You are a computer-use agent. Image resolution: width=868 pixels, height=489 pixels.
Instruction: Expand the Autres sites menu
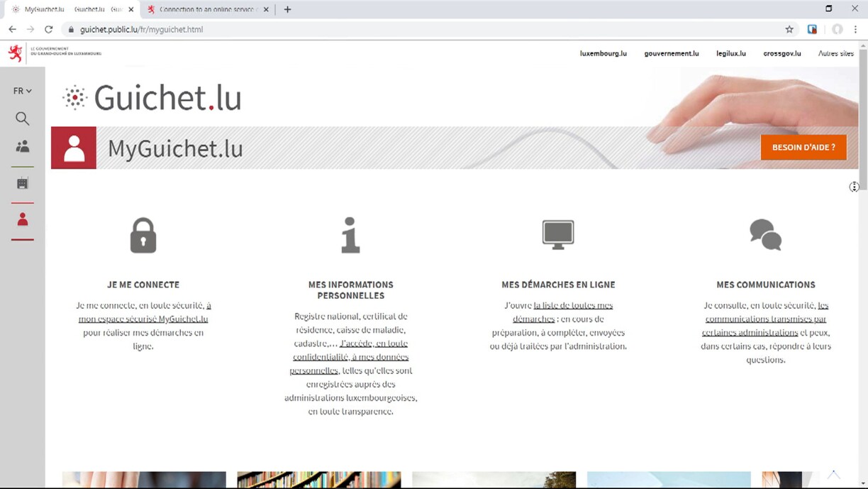click(835, 53)
